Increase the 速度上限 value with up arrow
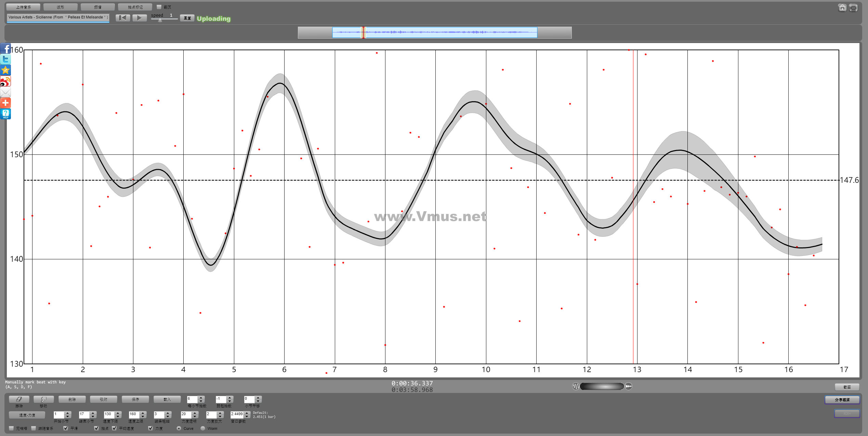Screen dimensions: 868x436 coord(143,412)
